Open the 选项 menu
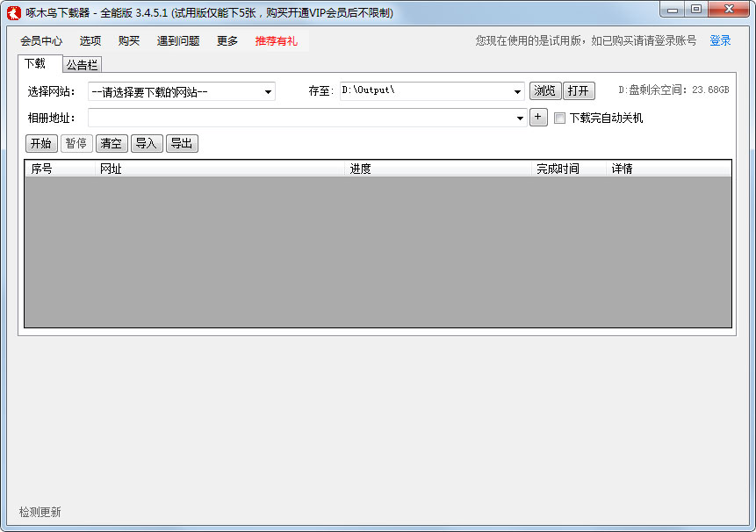This screenshot has width=756, height=532. (90, 41)
